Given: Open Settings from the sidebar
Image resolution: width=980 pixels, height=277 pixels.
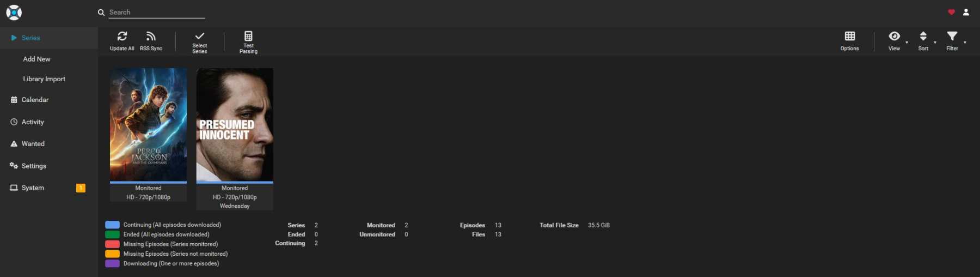Looking at the screenshot, I should [34, 166].
